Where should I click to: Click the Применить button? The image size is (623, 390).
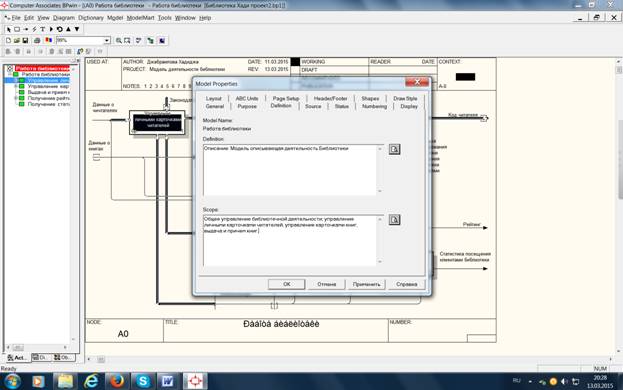[x=366, y=284]
